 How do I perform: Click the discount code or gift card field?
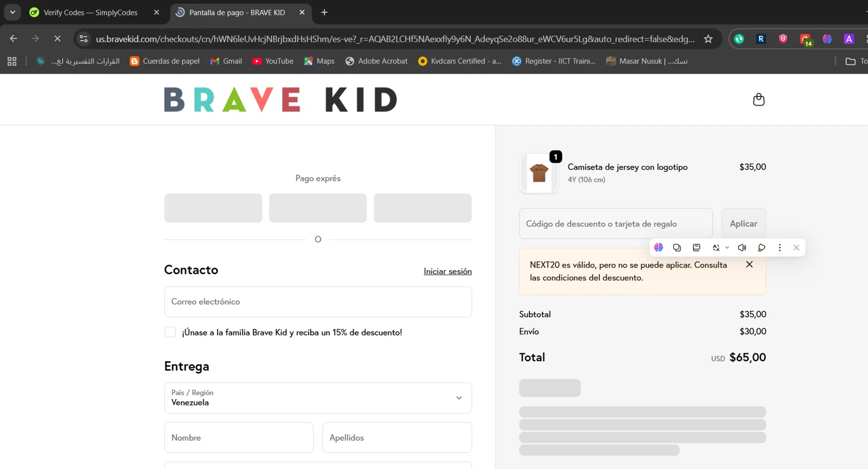click(x=616, y=223)
